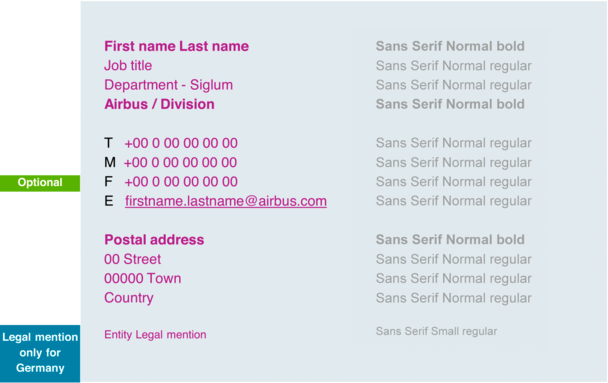Select the letter M mobile label

click(x=110, y=162)
